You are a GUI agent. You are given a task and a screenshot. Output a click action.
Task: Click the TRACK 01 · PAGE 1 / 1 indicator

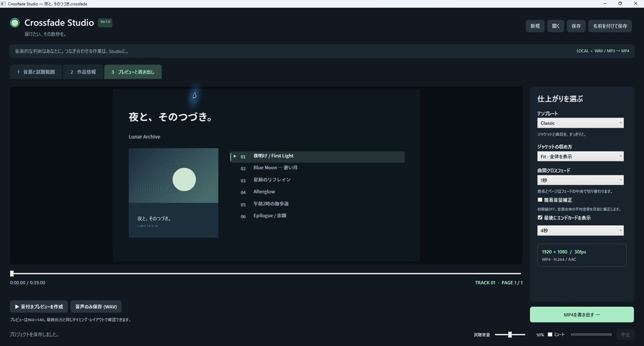point(499,282)
